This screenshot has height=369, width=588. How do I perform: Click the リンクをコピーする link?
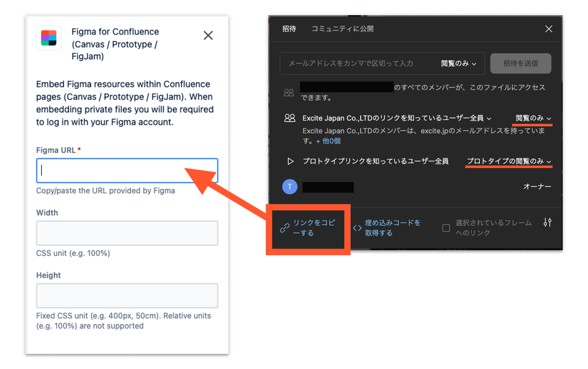click(314, 228)
